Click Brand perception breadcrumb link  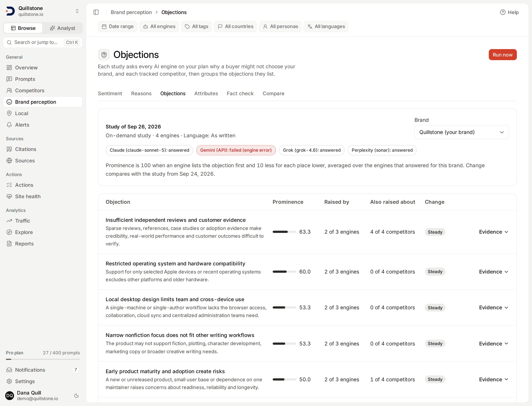pos(131,12)
